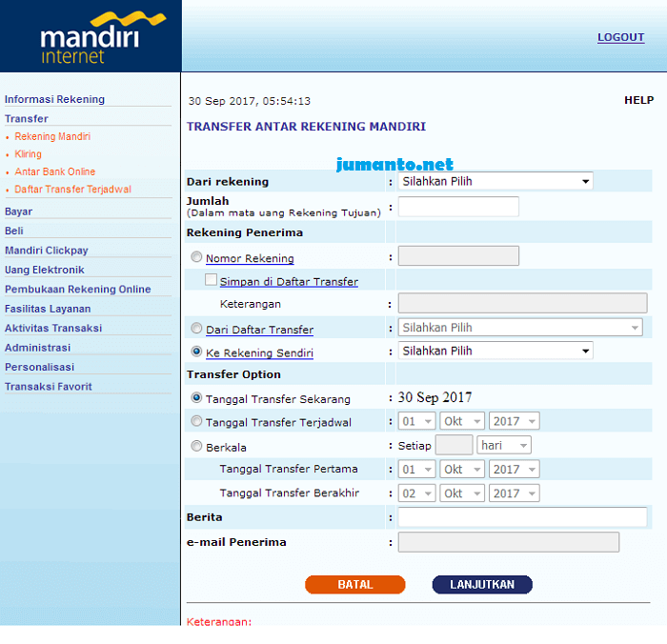Screen dimensions: 667x644
Task: Open the Beli menu
Action: tap(14, 231)
